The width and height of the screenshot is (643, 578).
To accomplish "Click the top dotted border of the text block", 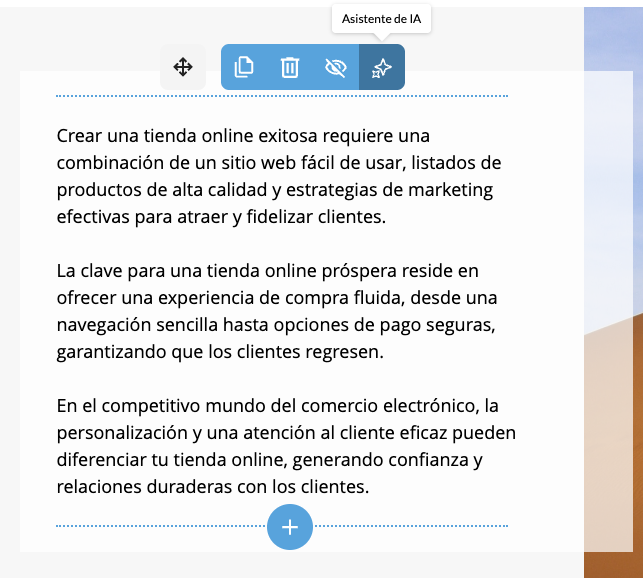I will pyautogui.click(x=282, y=96).
